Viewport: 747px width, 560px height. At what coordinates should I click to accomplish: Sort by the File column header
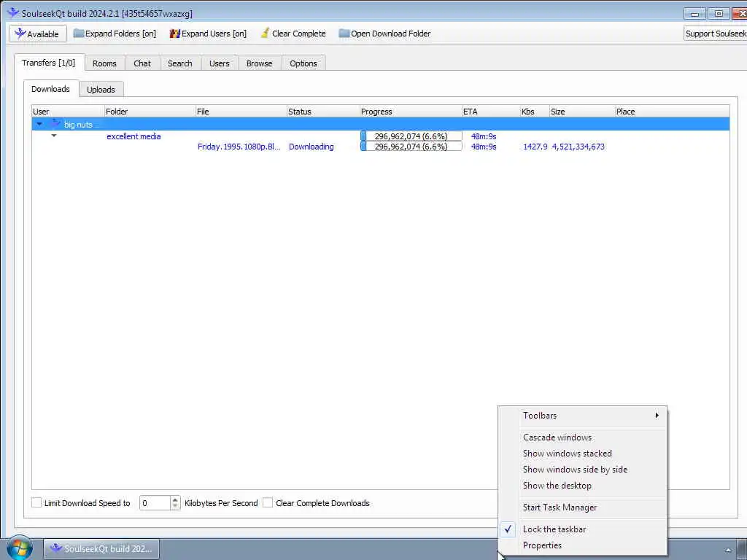(x=241, y=112)
